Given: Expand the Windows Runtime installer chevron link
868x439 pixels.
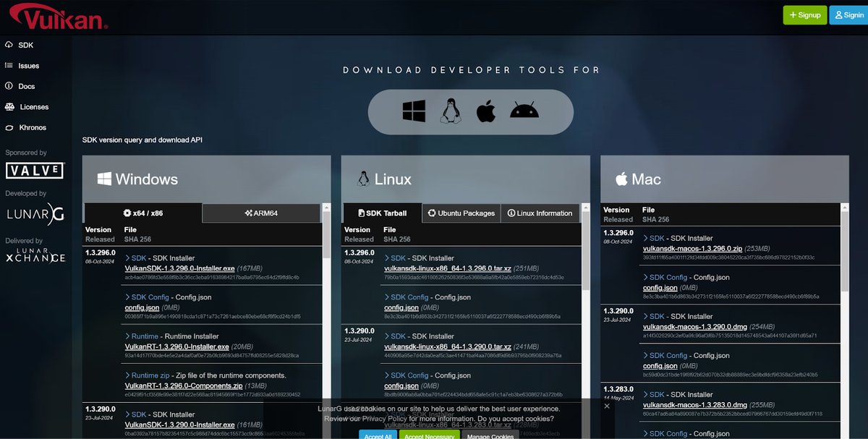Looking at the screenshot, I should pyautogui.click(x=142, y=336).
